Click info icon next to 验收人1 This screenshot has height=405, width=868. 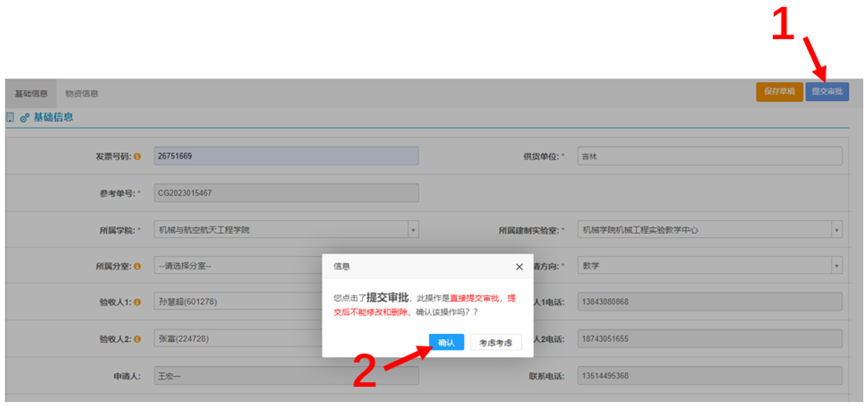[x=137, y=302]
